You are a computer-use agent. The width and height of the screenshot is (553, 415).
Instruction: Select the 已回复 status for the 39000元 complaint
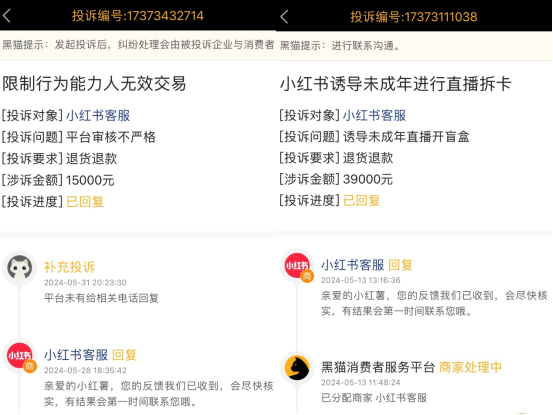[x=361, y=200]
